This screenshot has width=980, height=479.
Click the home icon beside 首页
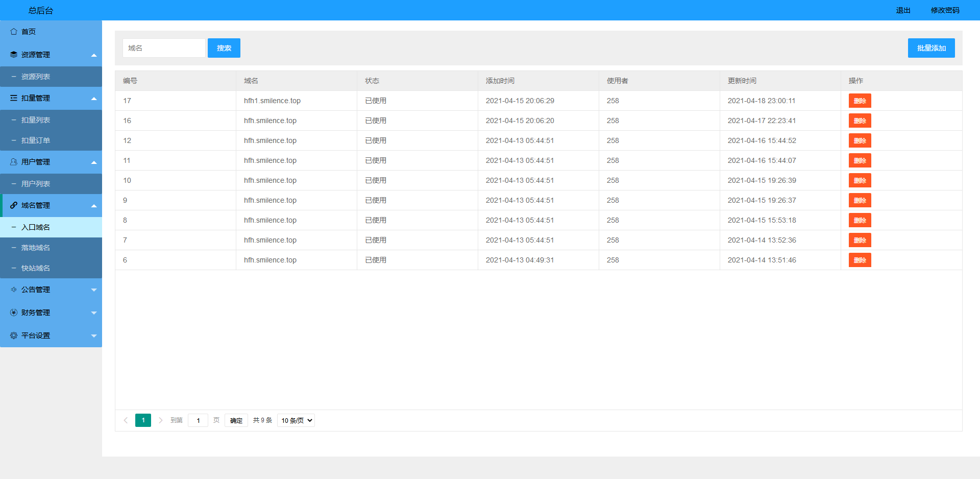(14, 32)
